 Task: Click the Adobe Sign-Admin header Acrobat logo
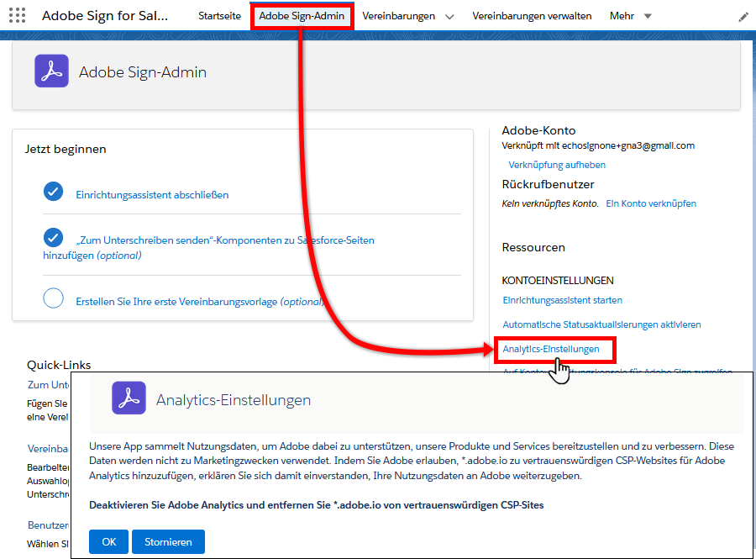(x=51, y=71)
